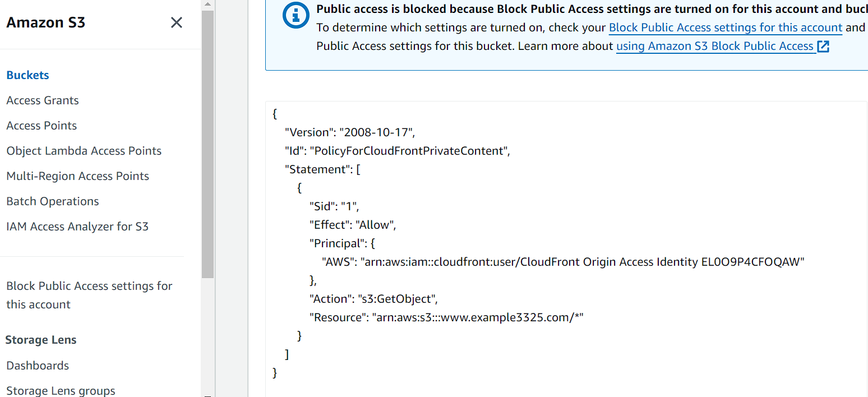The height and width of the screenshot is (397, 868).
Task: Open Multi-Region Access Points
Action: coord(78,176)
